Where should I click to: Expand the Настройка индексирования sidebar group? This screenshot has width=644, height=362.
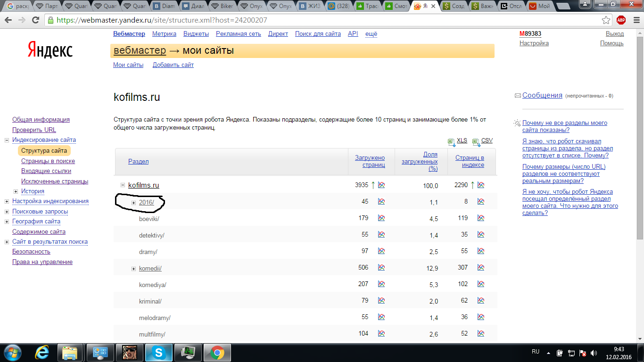coord(7,201)
